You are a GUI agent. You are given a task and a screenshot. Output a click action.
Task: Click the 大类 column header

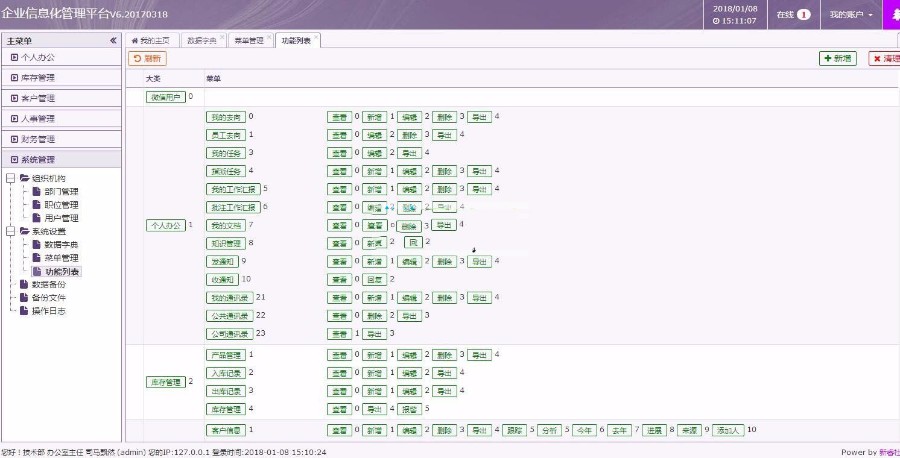[153, 79]
